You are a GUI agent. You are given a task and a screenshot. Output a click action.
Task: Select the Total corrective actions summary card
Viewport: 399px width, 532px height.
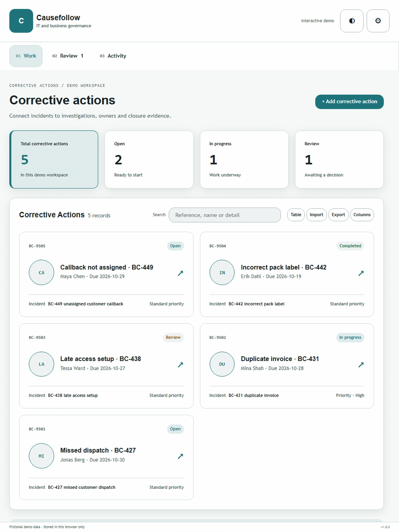(54, 159)
